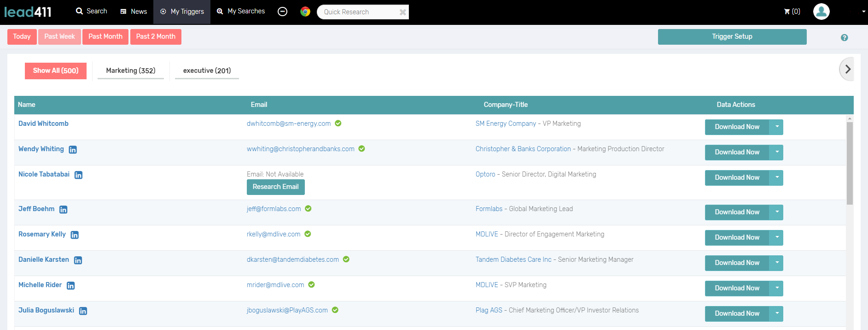This screenshot has width=868, height=330.
Task: Filter triggers by Past Month
Action: tap(105, 36)
